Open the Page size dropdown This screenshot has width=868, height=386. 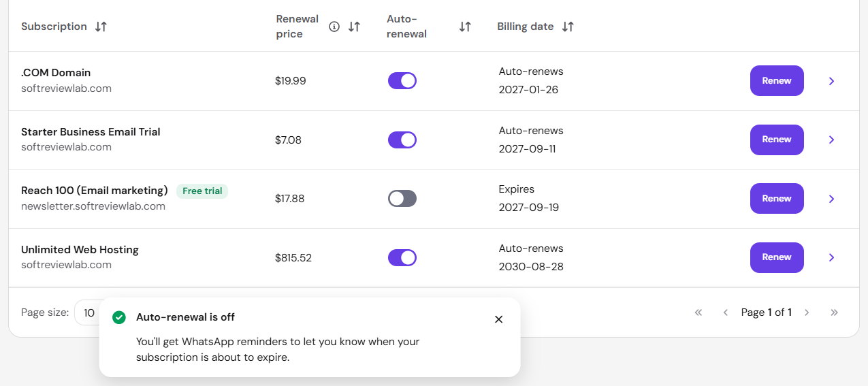pos(89,312)
